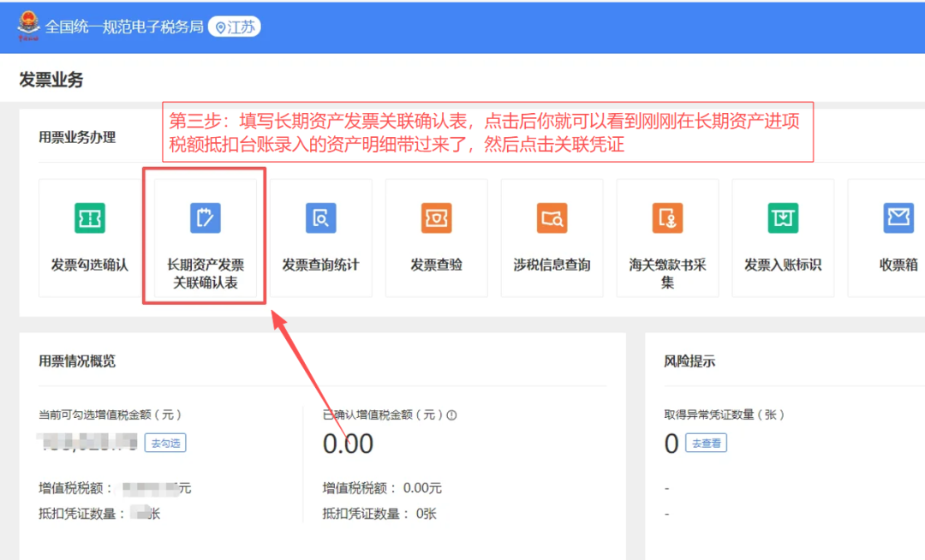The height and width of the screenshot is (560, 925).
Task: Click the 发票查询统计 label
Action: pos(321,265)
